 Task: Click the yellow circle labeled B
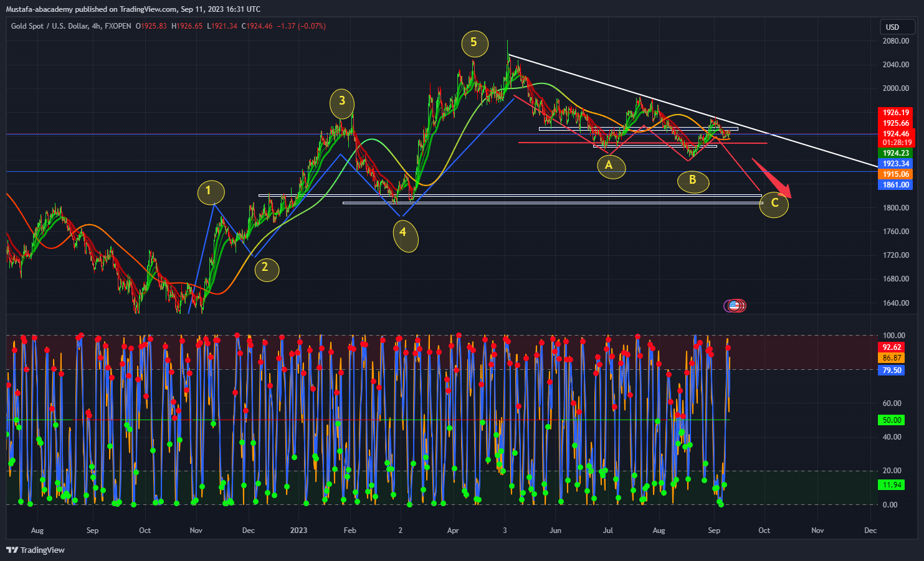click(693, 181)
